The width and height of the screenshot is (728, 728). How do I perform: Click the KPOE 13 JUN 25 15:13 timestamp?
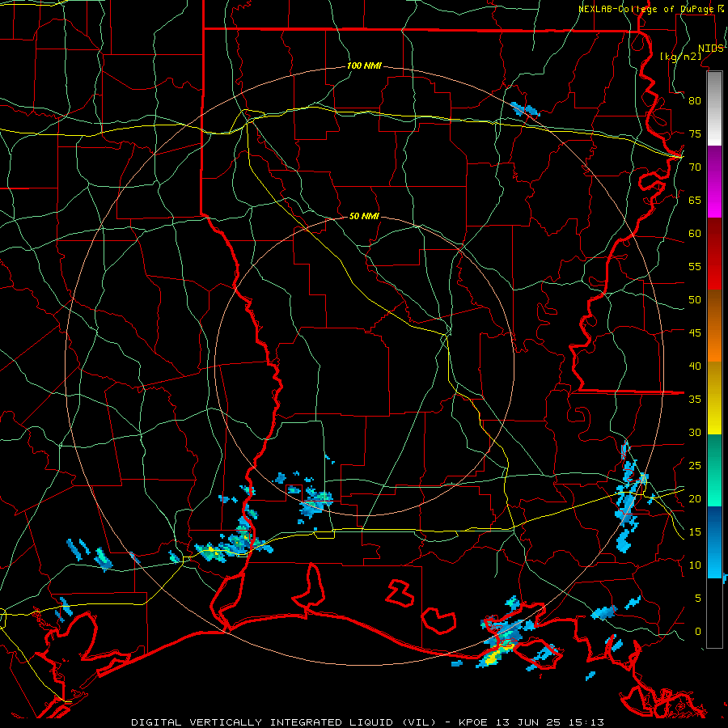531,722
